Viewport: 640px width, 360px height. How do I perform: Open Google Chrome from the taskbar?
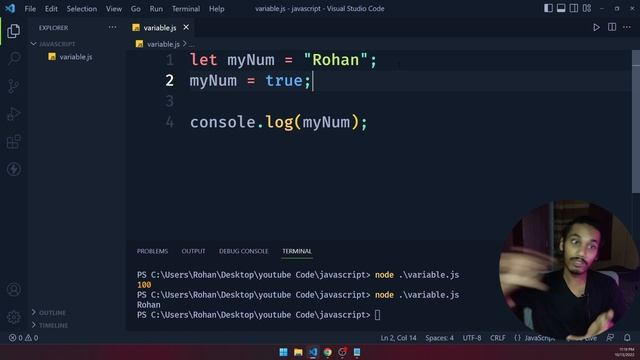(x=328, y=352)
